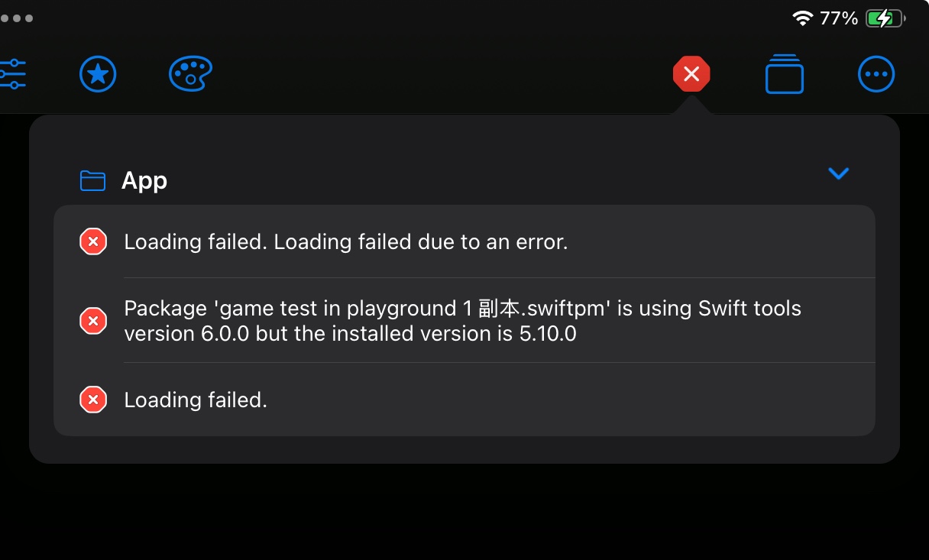The height and width of the screenshot is (560, 929).
Task: Open the sliders settings icon in toolbar
Action: pyautogui.click(x=12, y=74)
